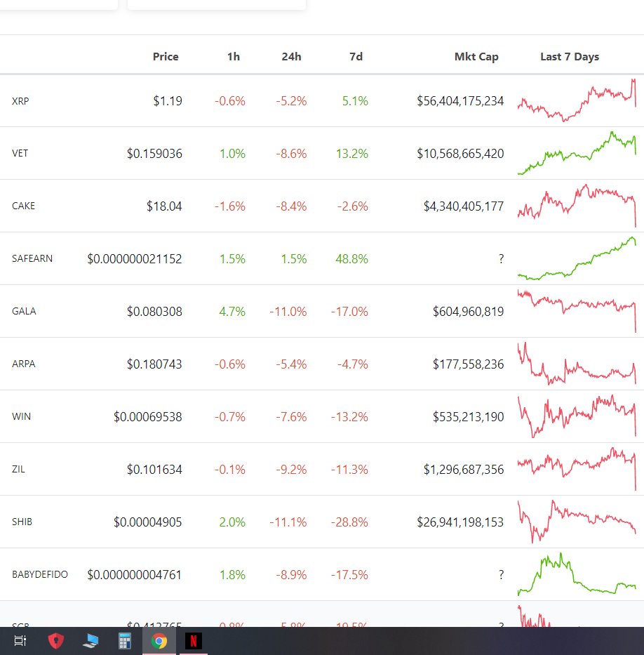The height and width of the screenshot is (655, 644).
Task: Click ZIL 24h change -9.2%
Action: [291, 470]
